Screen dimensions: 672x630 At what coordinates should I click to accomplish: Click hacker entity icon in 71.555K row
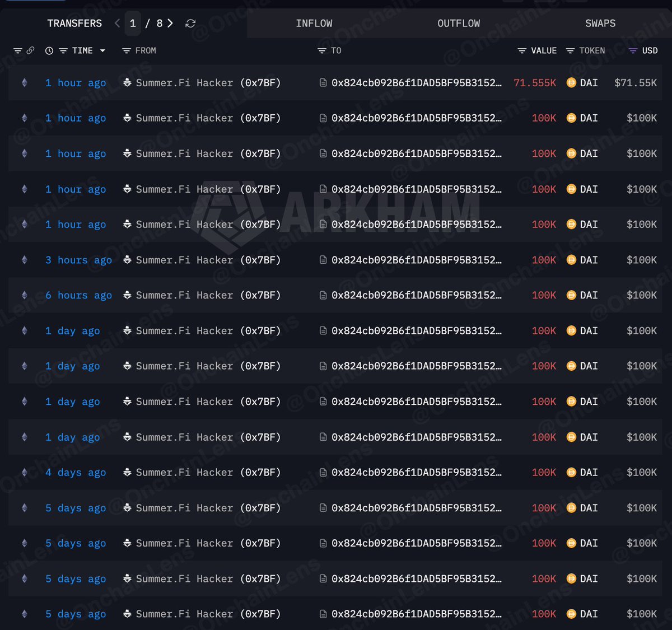pyautogui.click(x=127, y=83)
